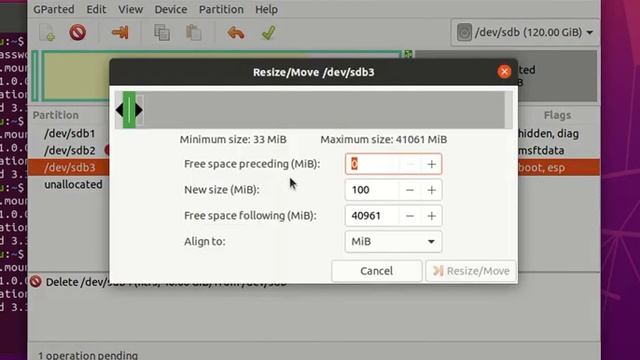Open the Partition menu
Screen dimensions: 640x360
(x=221, y=9)
